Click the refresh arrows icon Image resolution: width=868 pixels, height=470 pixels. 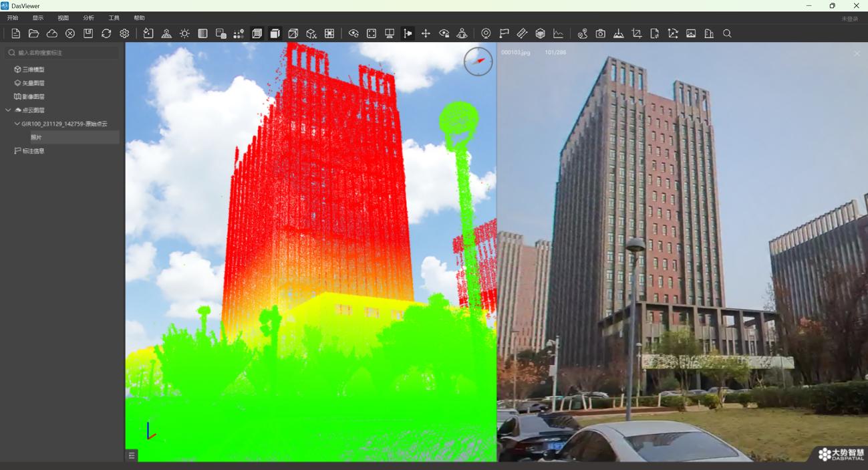(106, 33)
